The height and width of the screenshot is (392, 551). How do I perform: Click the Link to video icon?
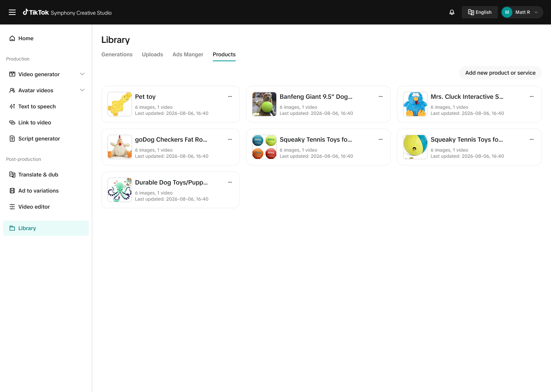click(12, 122)
